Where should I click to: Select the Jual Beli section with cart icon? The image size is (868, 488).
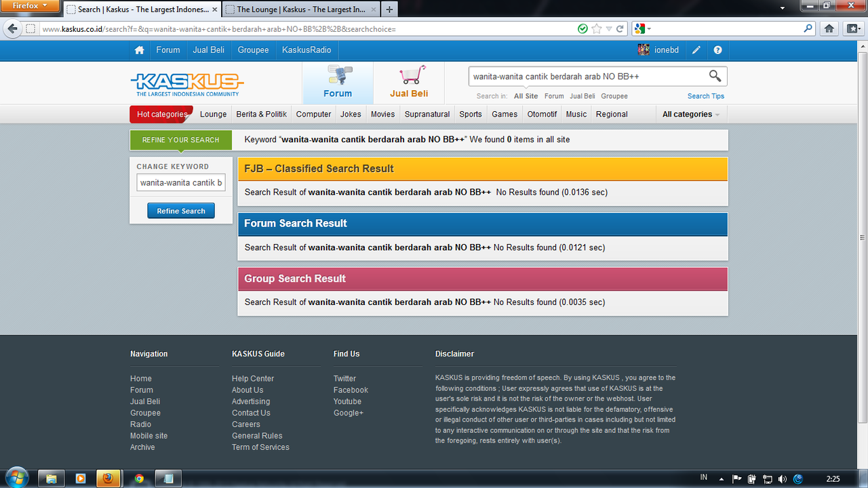click(409, 83)
